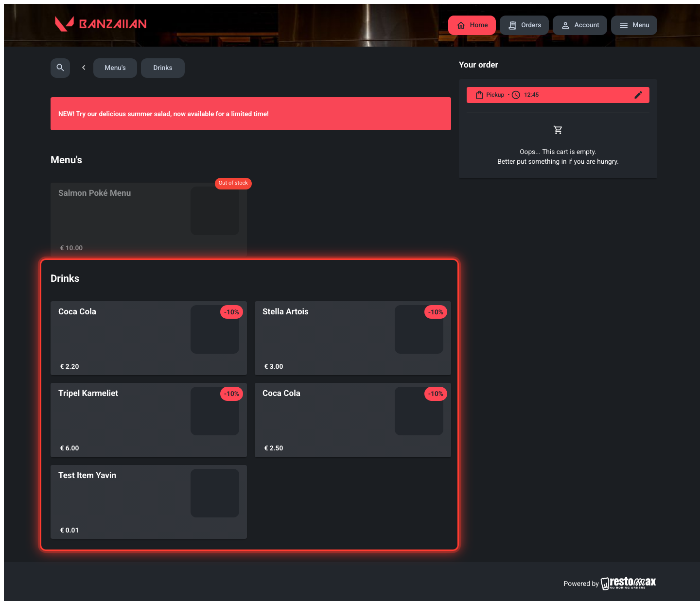
Task: Open the Tripel Karmeliet drink card
Action: coord(149,420)
